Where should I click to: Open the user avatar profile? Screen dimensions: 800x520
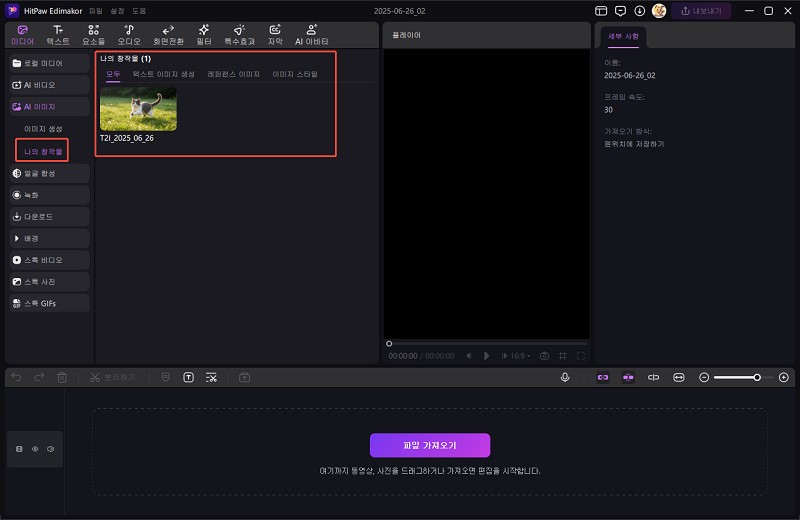[x=659, y=11]
